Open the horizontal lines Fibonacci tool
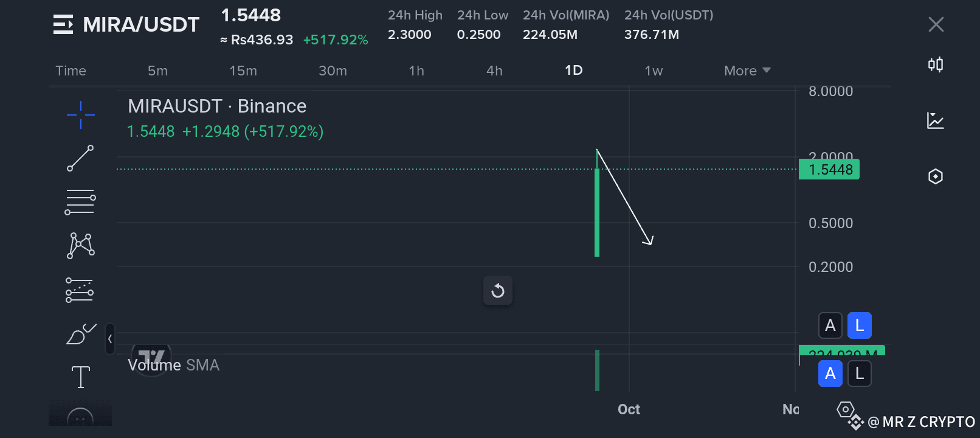 (80, 202)
